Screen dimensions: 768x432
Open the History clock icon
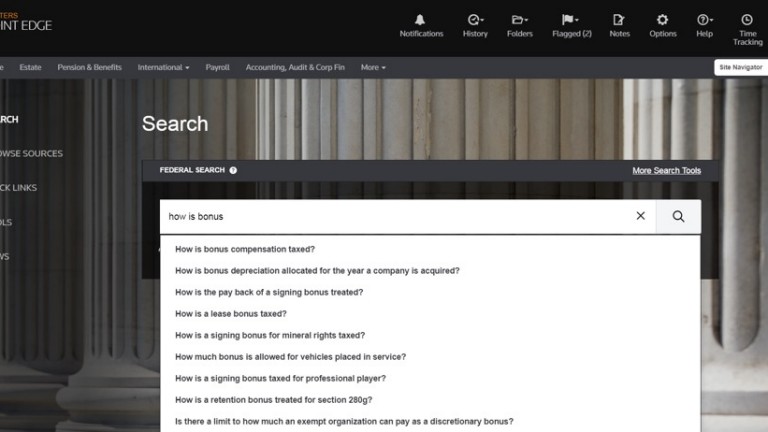tap(475, 20)
